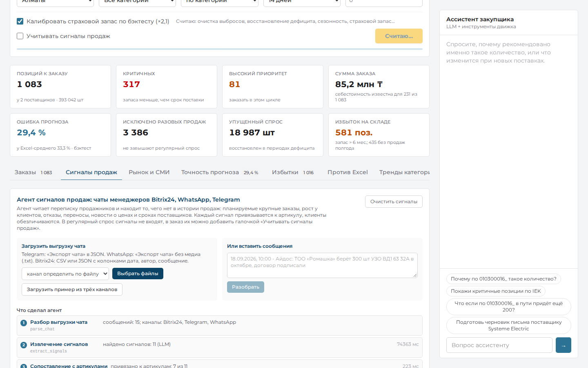Switch to the 'Заказы' tab
This screenshot has height=368, width=588.
click(x=33, y=173)
